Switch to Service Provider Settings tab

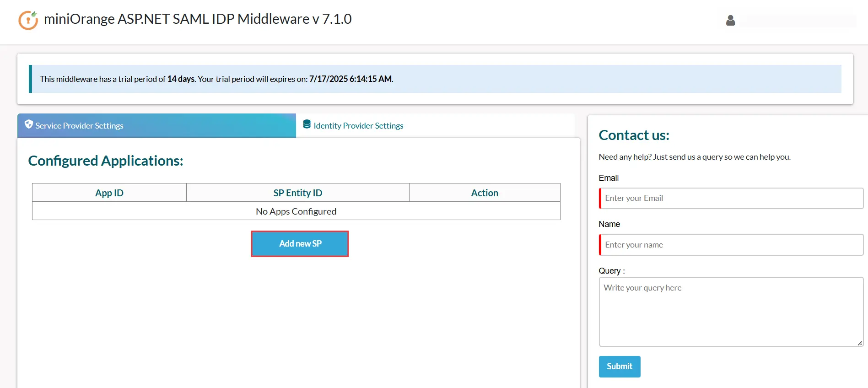tap(156, 125)
